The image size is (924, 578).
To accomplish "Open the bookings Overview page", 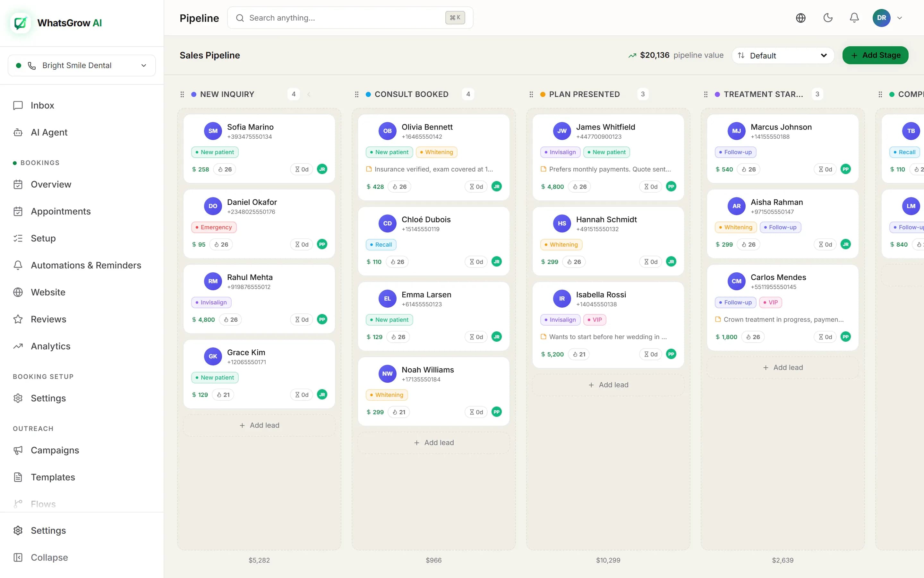I will 82,185.
